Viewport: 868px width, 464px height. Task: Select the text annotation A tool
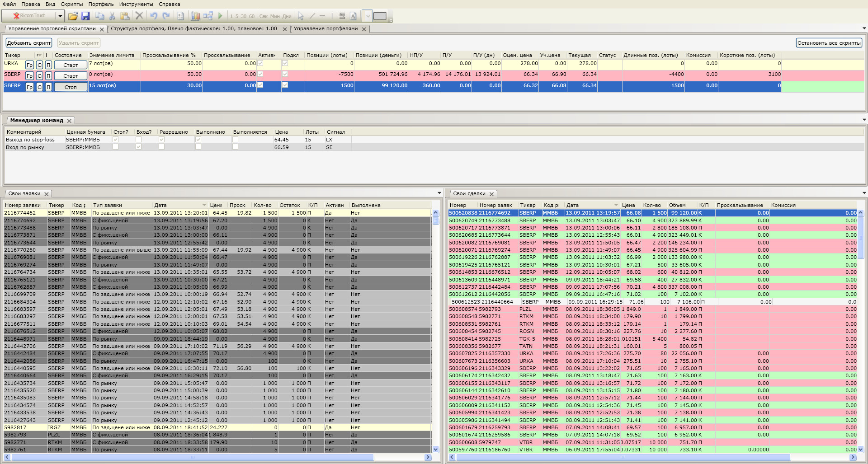pos(353,16)
